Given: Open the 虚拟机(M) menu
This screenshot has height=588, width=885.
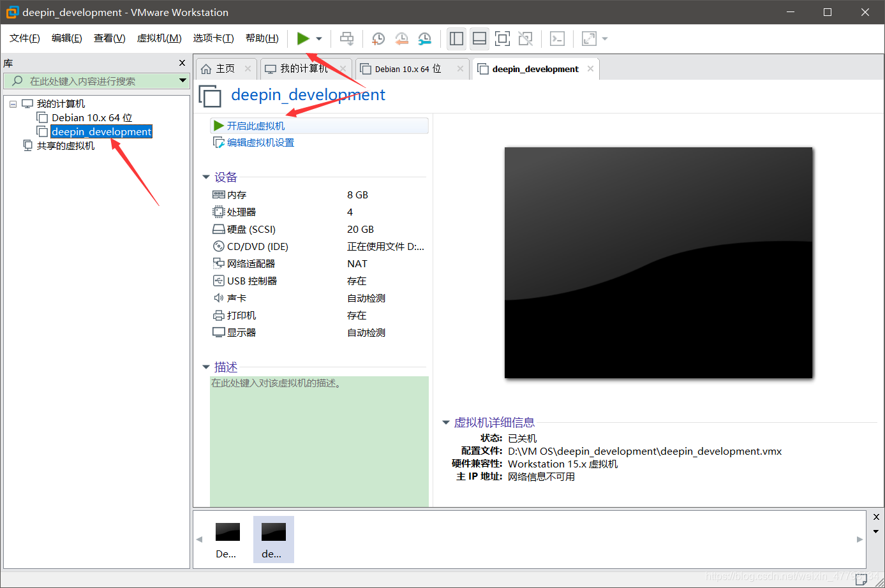Looking at the screenshot, I should tap(160, 38).
